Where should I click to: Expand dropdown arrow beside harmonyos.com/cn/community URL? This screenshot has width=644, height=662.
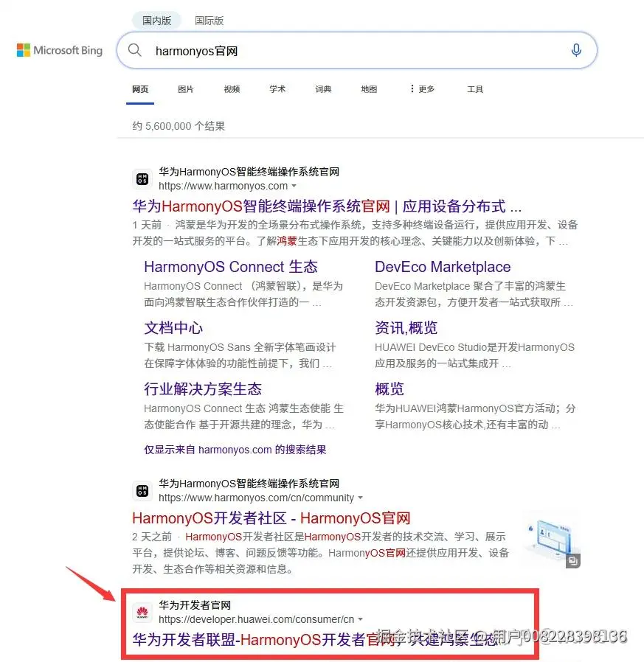pos(361,498)
